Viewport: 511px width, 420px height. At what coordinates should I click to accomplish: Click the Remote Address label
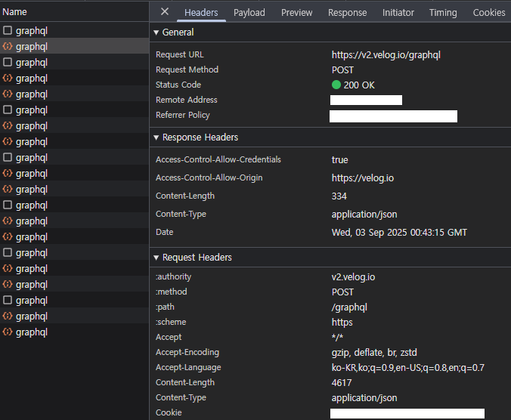[187, 100]
